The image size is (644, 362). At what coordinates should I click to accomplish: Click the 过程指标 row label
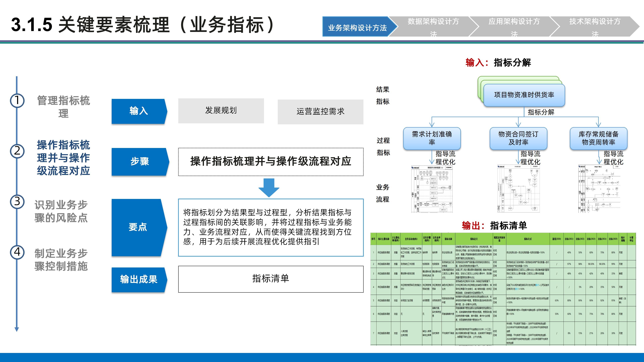coord(383,146)
